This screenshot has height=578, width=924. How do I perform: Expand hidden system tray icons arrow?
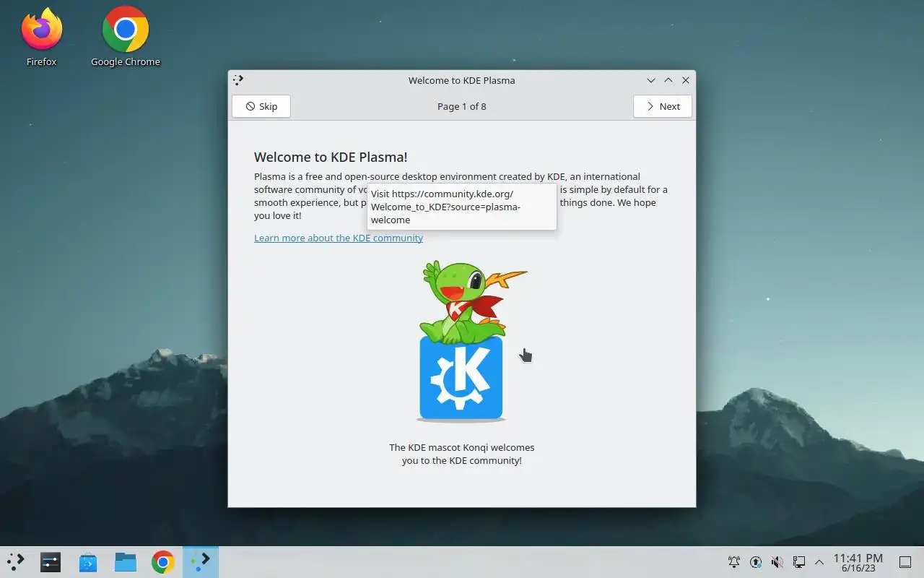coord(819,562)
